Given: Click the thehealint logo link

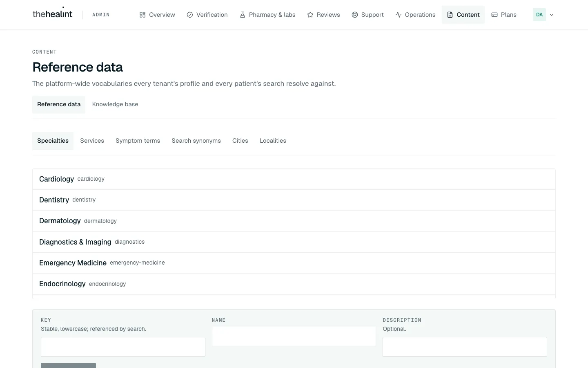Looking at the screenshot, I should tap(52, 14).
